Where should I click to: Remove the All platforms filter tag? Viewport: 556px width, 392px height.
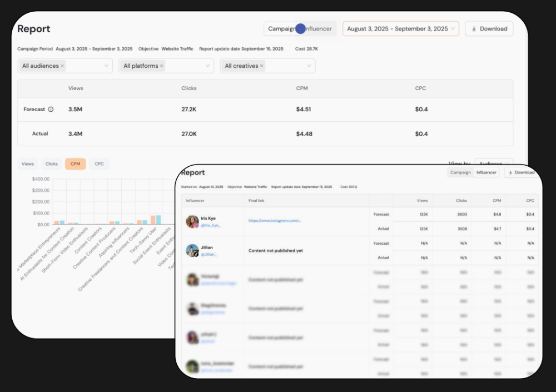tap(162, 66)
